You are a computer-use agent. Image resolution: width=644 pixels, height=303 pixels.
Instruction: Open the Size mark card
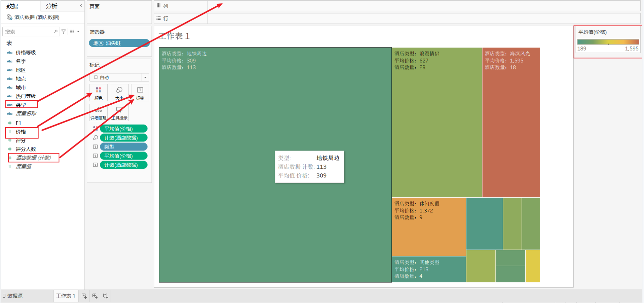pos(119,93)
